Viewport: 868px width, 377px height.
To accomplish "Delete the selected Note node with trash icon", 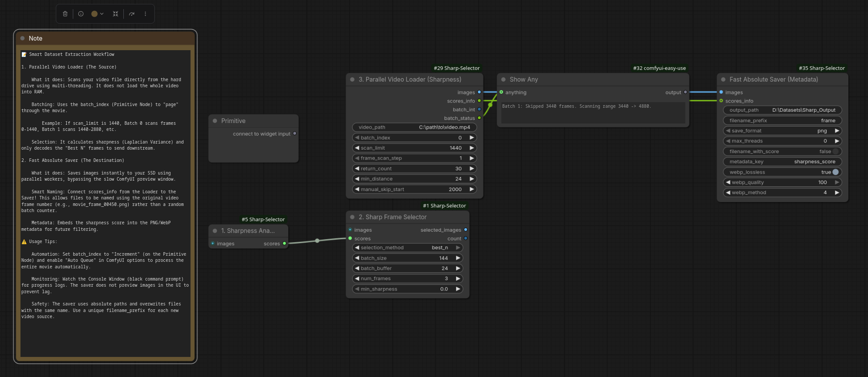I will point(65,14).
